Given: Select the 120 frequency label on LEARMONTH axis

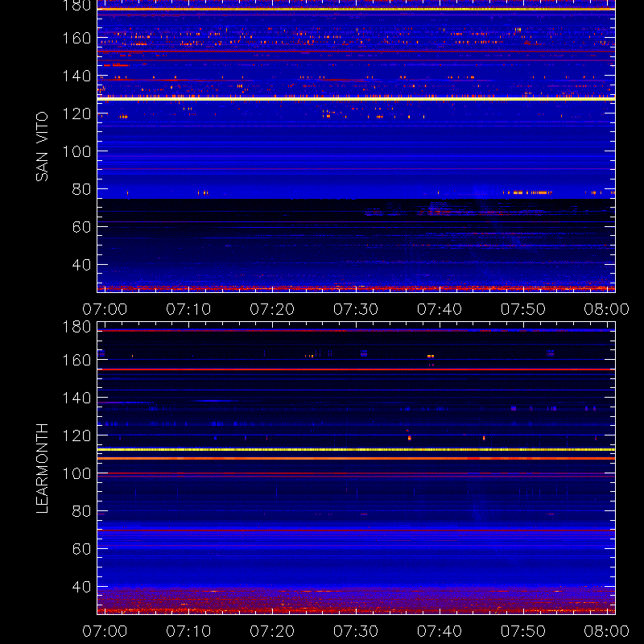Looking at the screenshot, I should [76, 436].
